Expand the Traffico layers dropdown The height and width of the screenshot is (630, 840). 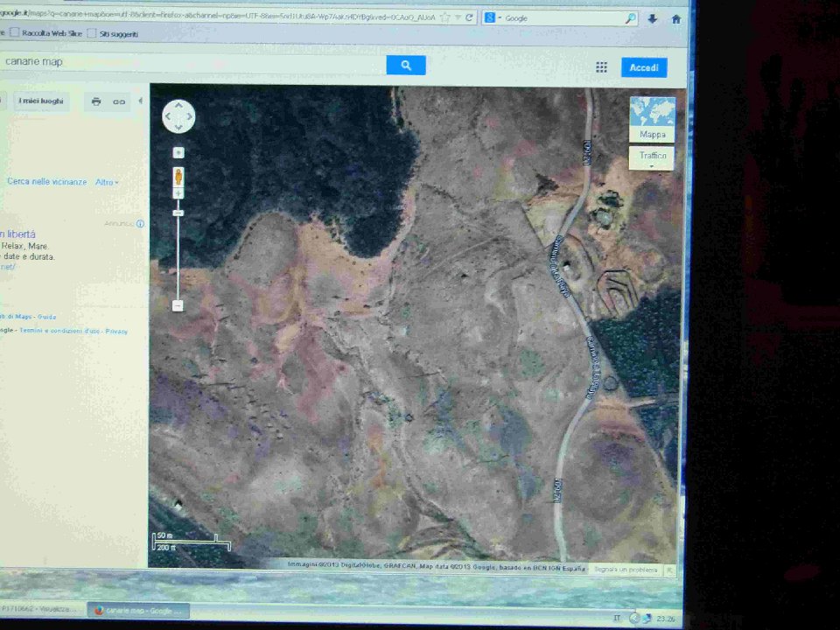(x=652, y=158)
